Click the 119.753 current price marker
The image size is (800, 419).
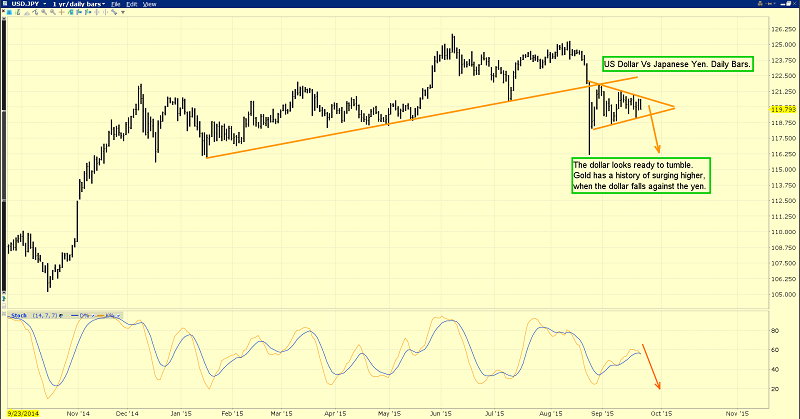pyautogui.click(x=783, y=108)
